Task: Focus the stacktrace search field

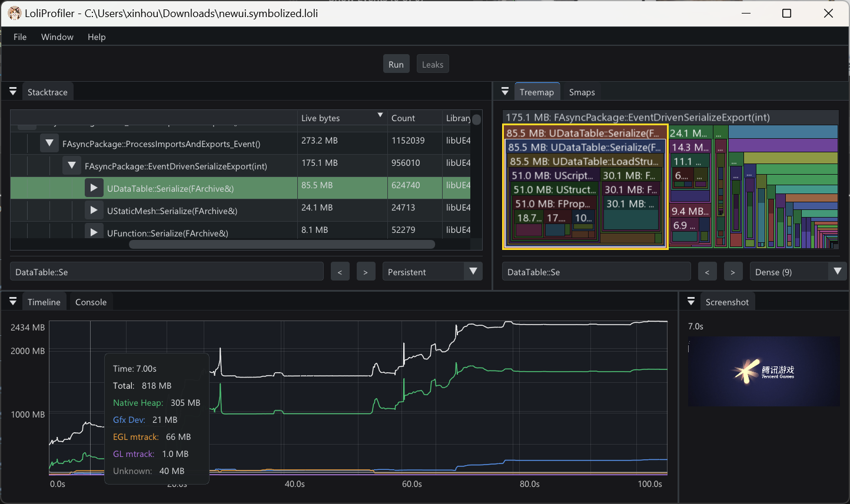Action: (x=167, y=272)
